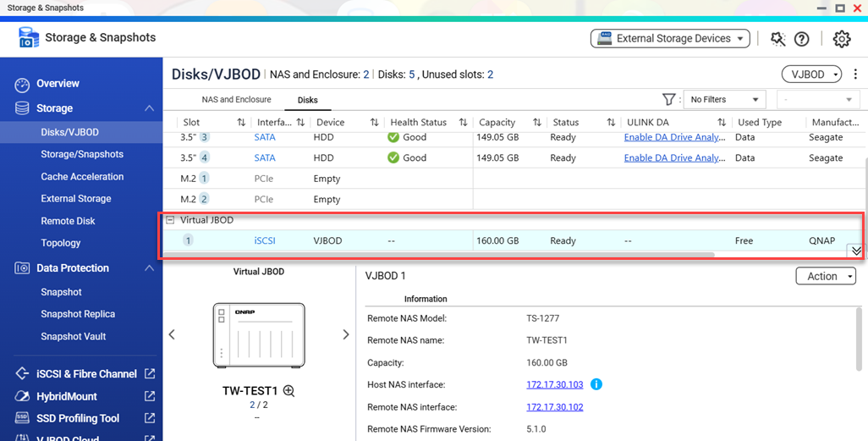Open the Action dropdown button
The image size is (868, 441).
point(826,277)
